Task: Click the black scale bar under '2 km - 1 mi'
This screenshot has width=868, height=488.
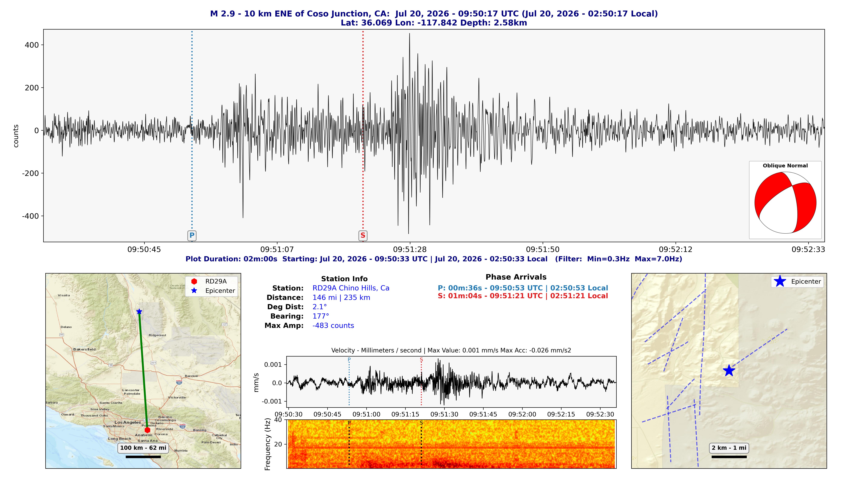Action: [729, 457]
